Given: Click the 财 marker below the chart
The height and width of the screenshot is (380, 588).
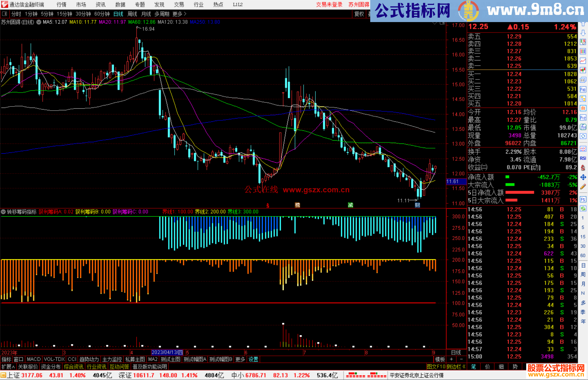Looking at the screenshot, I should point(417,205).
